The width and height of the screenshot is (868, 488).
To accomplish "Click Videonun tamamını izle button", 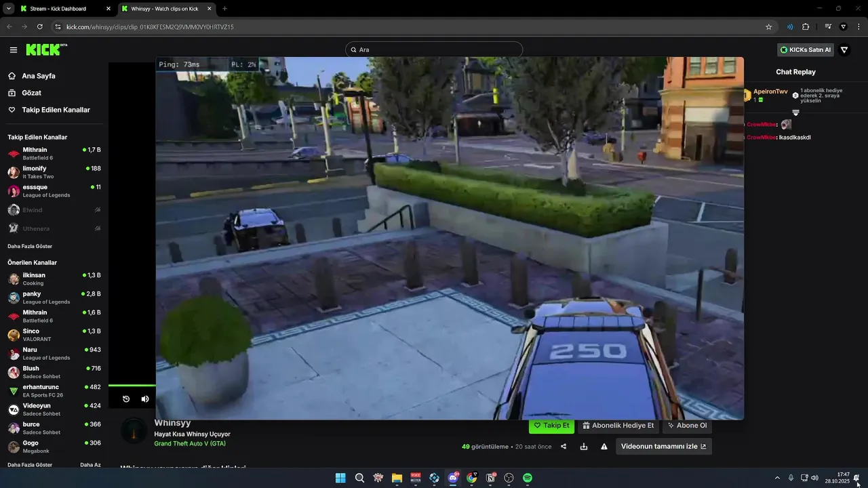I will [x=663, y=447].
